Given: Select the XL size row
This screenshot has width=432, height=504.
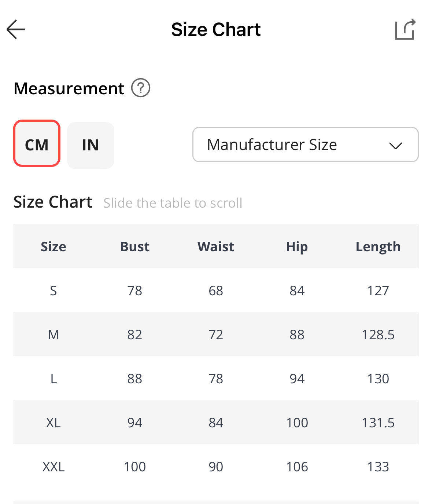Looking at the screenshot, I should click(53, 423).
